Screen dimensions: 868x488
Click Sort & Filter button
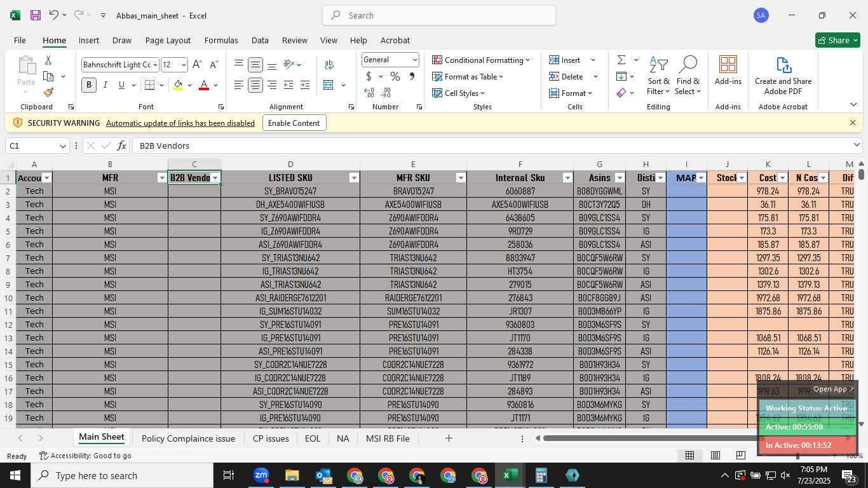[658, 76]
